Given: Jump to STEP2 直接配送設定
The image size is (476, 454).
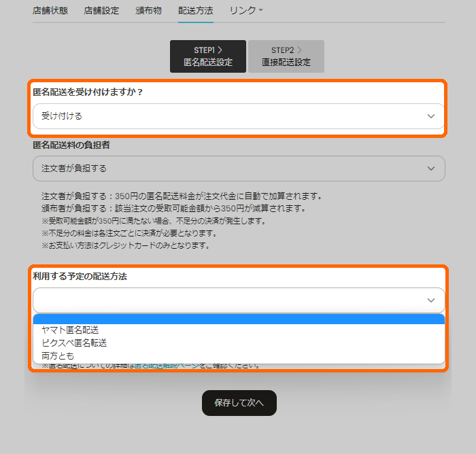Looking at the screenshot, I should 286,56.
